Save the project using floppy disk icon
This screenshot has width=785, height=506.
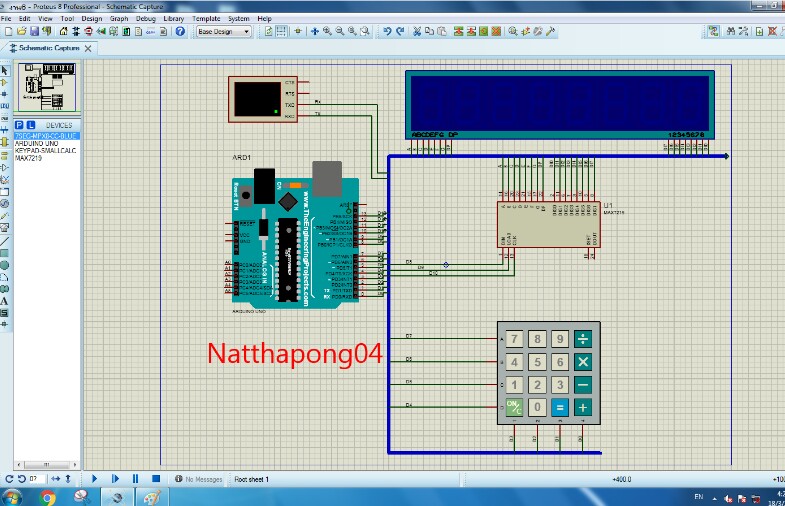click(x=34, y=32)
